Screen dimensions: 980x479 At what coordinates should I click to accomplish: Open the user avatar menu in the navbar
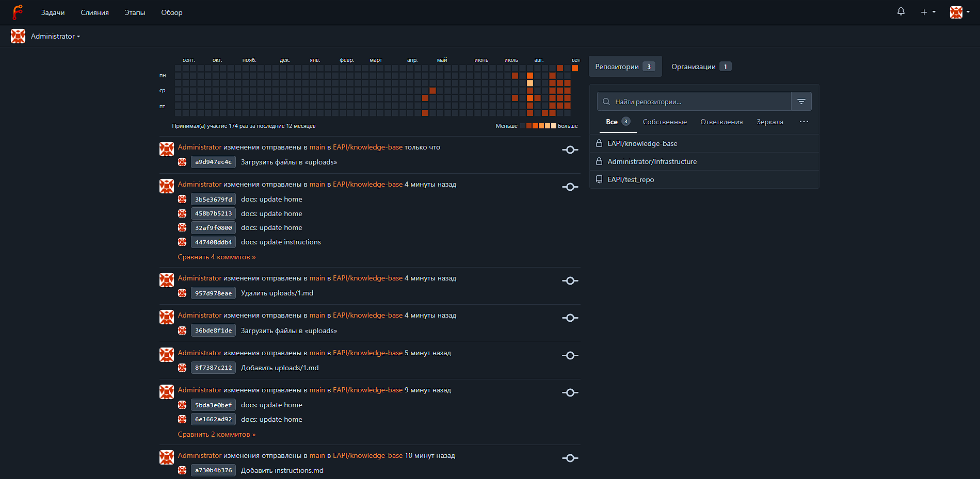point(960,12)
